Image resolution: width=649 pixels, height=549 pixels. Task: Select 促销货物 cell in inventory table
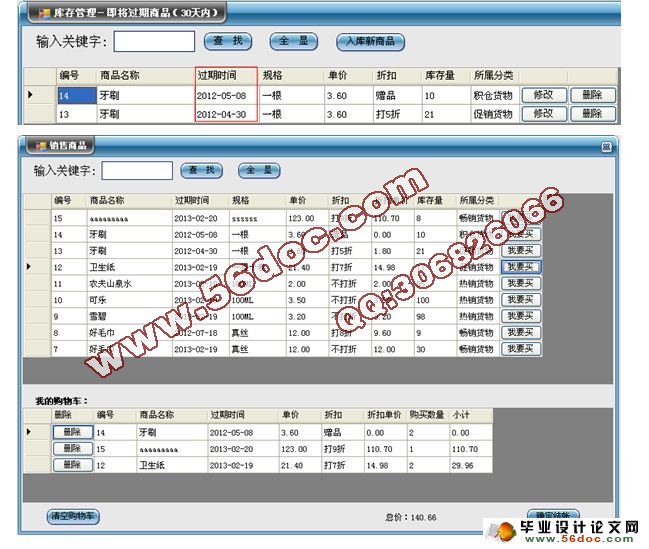coord(495,114)
